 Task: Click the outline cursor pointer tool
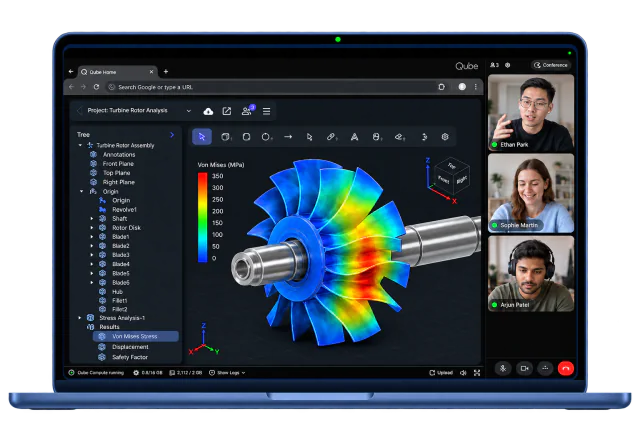coord(309,137)
